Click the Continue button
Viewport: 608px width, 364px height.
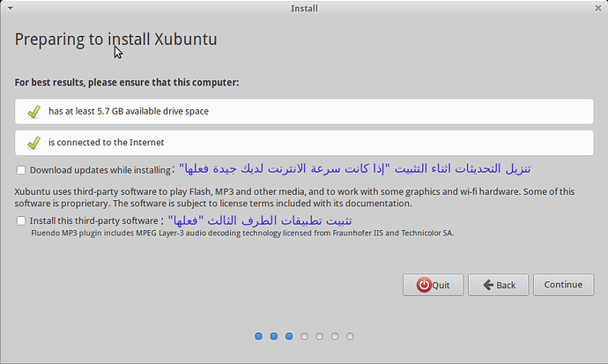pos(563,285)
